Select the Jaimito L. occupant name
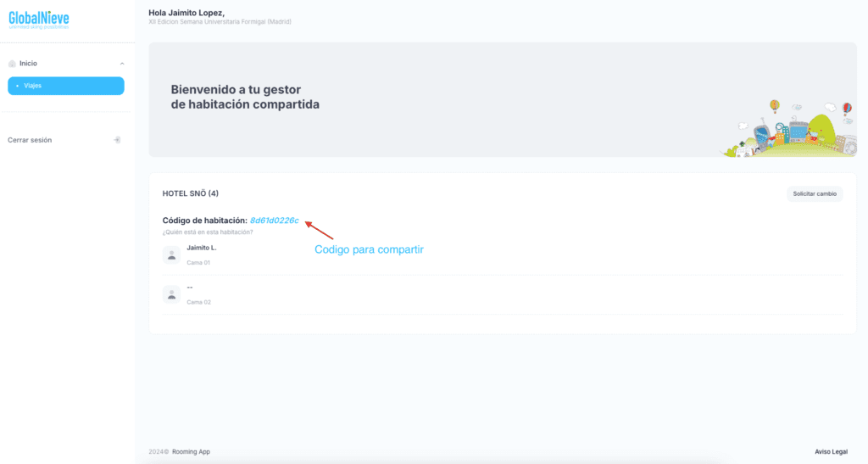The height and width of the screenshot is (464, 868). pos(202,248)
